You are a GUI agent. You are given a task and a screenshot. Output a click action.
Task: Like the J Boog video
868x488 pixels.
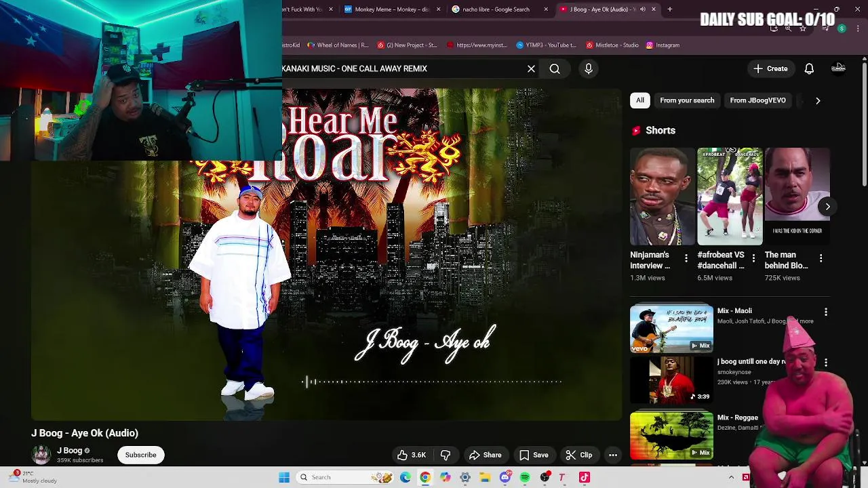(x=412, y=455)
